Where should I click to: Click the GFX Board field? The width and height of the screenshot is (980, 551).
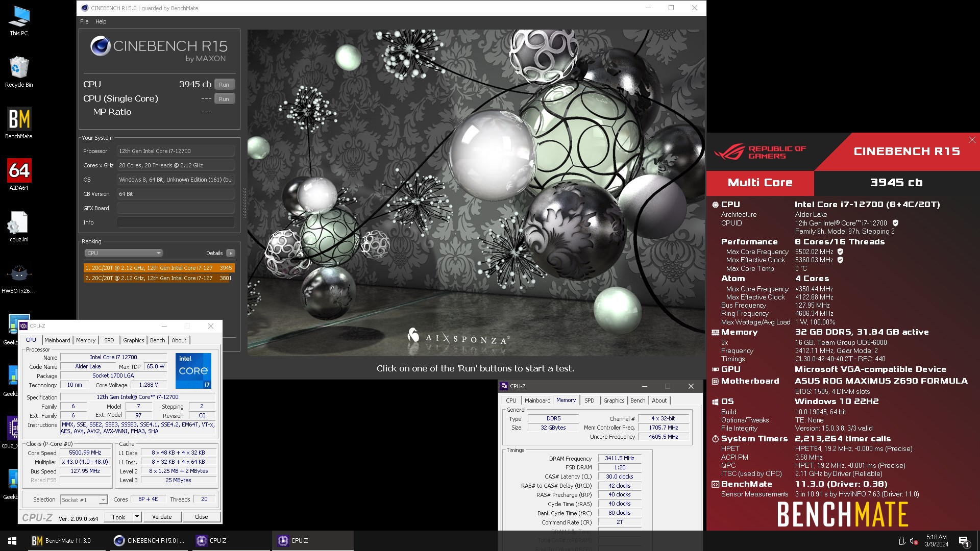176,208
